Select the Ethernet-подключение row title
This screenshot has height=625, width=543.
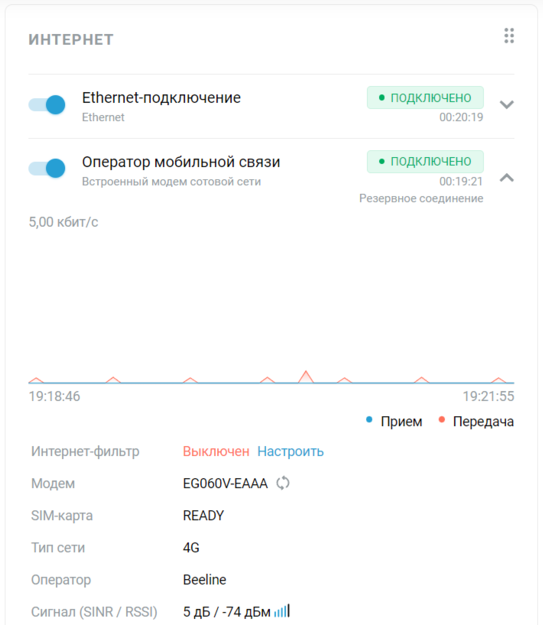[x=161, y=98]
